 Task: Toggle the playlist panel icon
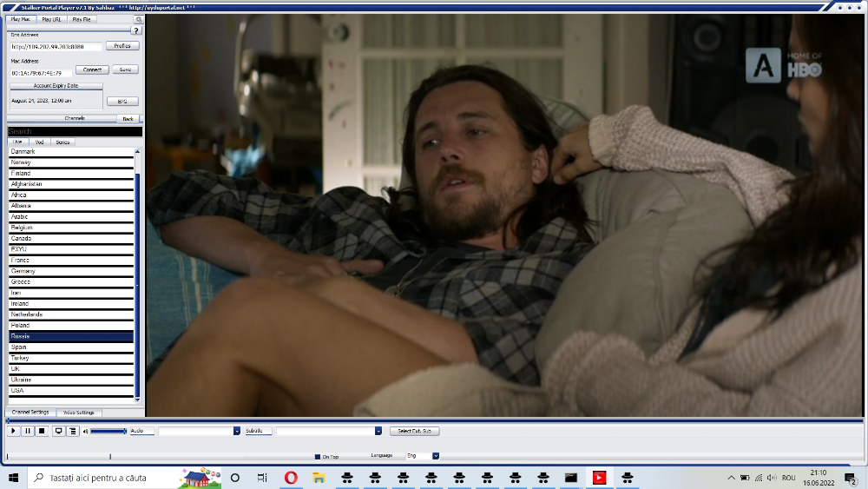coord(73,431)
